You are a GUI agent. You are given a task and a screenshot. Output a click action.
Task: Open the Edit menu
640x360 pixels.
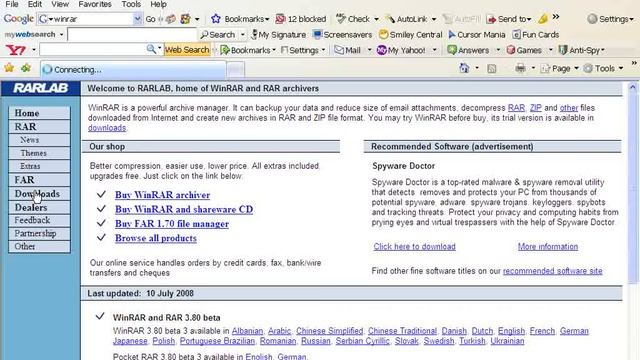pos(35,4)
